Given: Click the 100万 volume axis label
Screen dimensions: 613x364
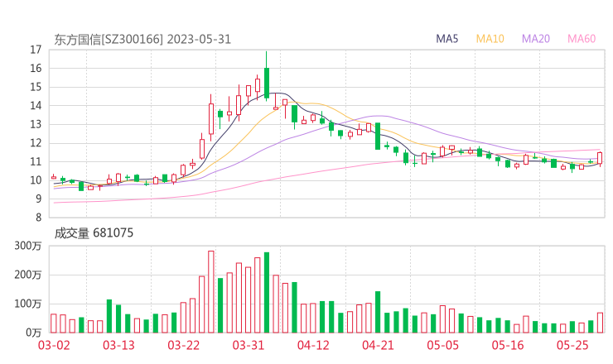Looking at the screenshot, I should click(28, 304).
